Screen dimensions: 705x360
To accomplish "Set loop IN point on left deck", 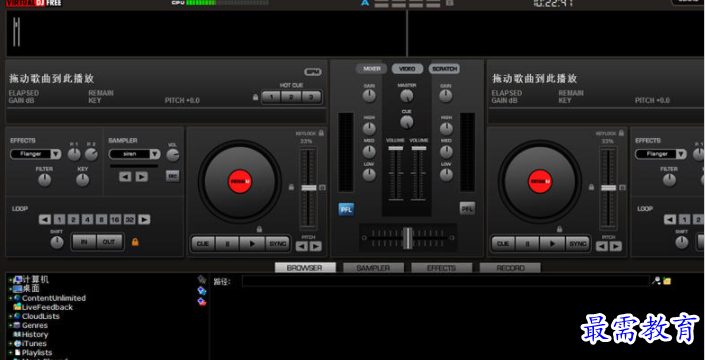I will (84, 242).
